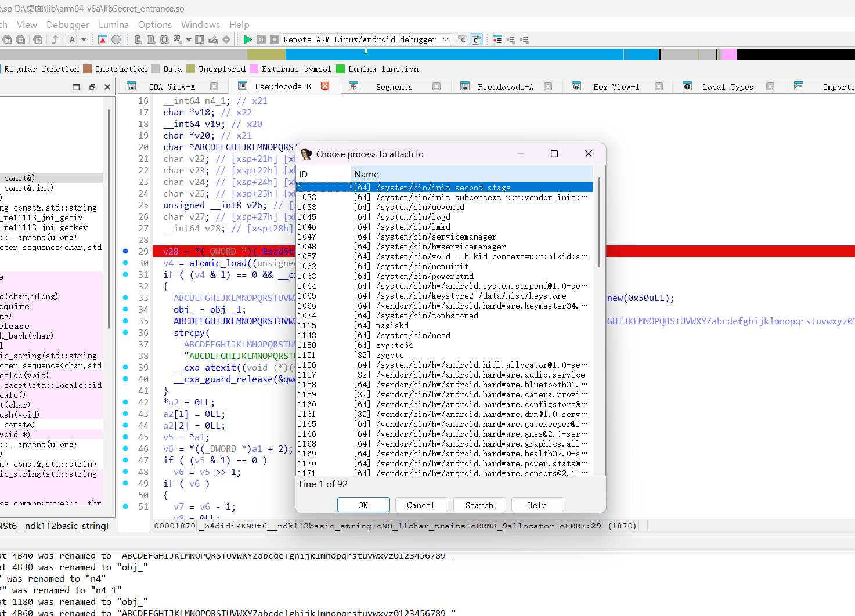This screenshot has width=855, height=616.
Task: Click the Search button in the dialog
Action: (479, 505)
